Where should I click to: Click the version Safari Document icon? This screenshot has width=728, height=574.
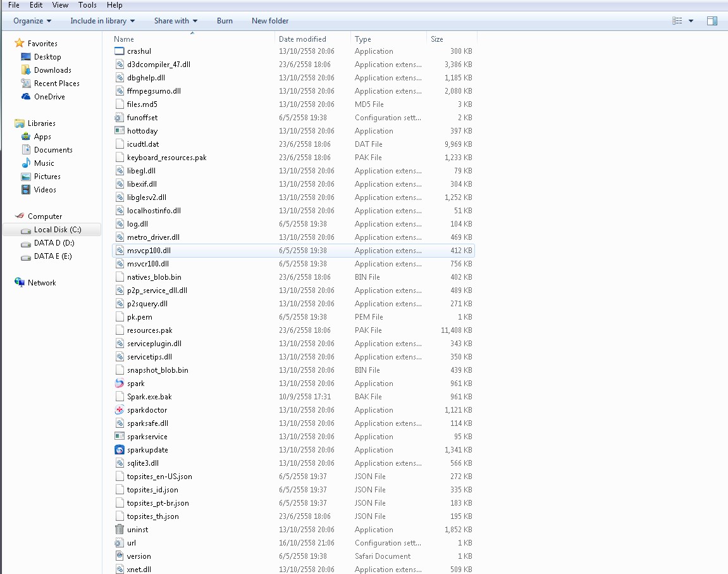click(x=120, y=556)
